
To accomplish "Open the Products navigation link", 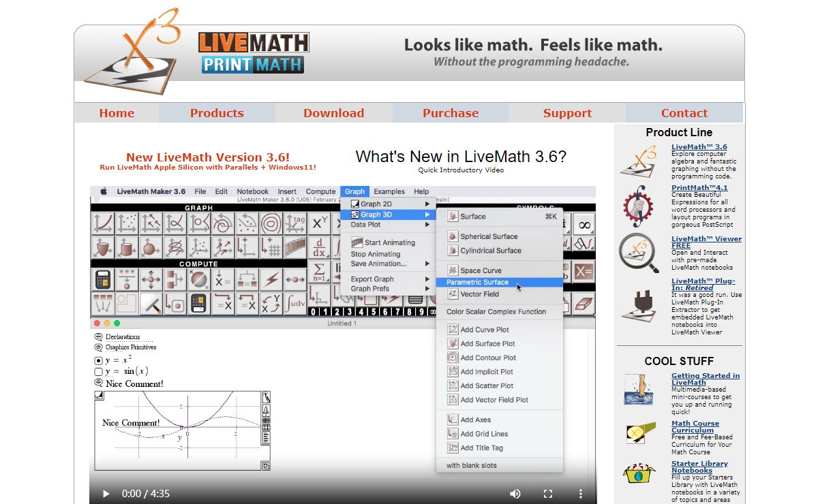I will (x=217, y=113).
